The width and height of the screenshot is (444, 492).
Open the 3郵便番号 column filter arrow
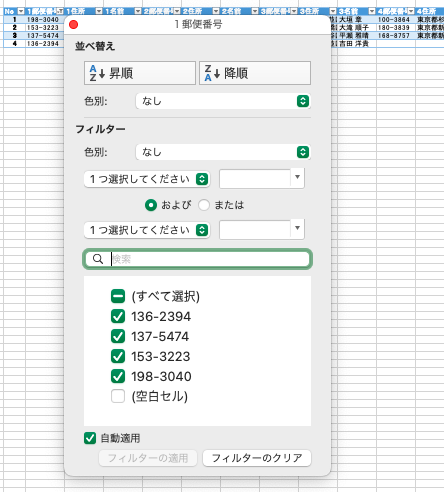pyautogui.click(x=294, y=11)
